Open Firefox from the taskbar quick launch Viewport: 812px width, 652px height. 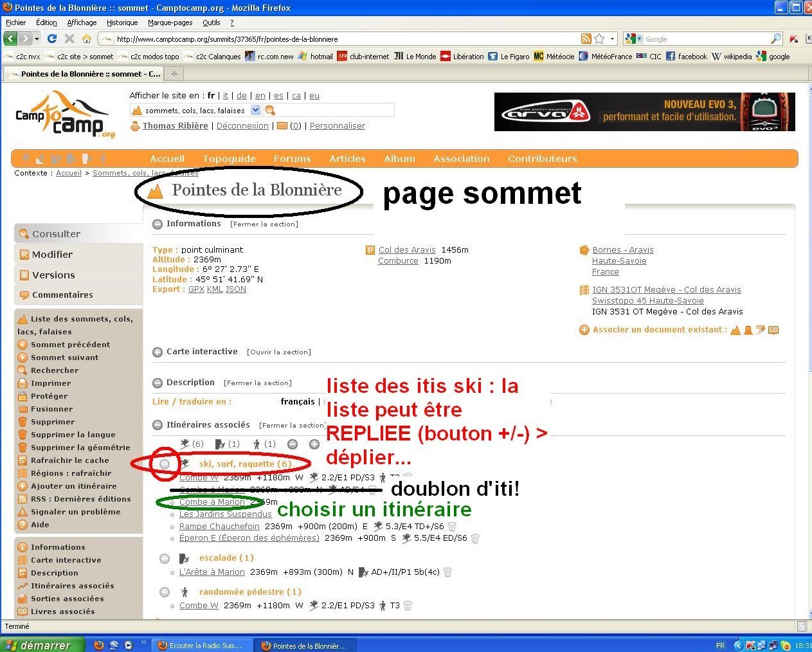pyautogui.click(x=98, y=645)
